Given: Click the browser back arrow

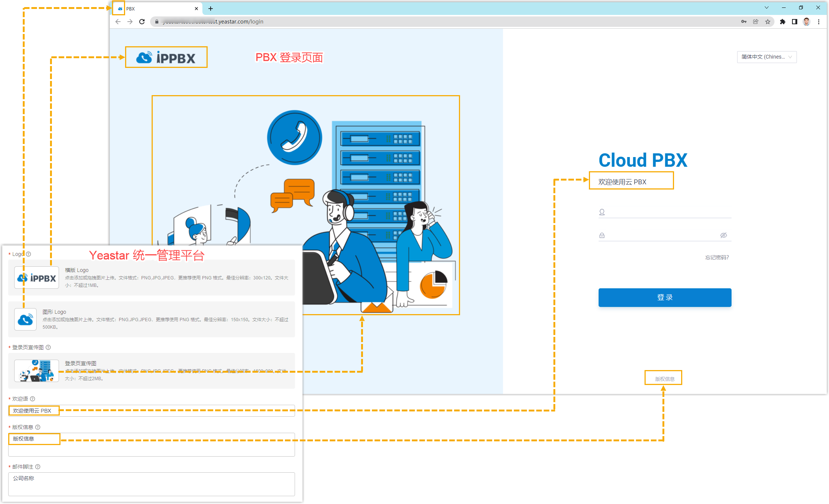Looking at the screenshot, I should pos(118,22).
